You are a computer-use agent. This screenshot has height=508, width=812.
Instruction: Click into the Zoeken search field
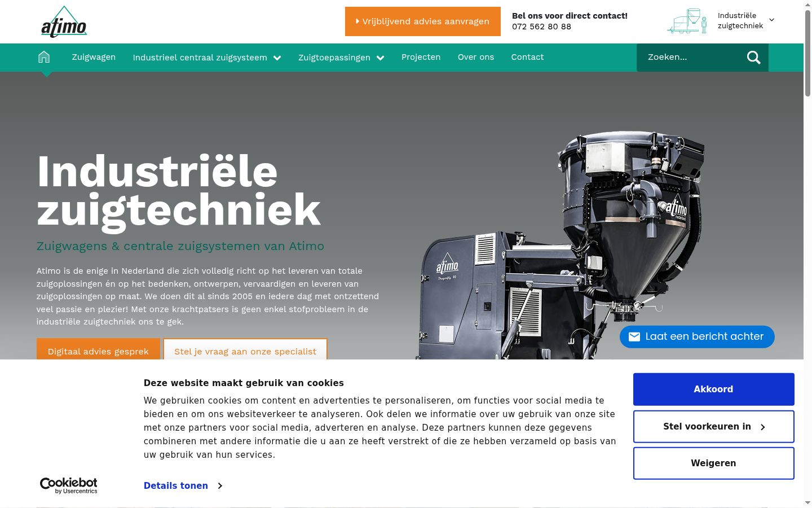pyautogui.click(x=692, y=58)
